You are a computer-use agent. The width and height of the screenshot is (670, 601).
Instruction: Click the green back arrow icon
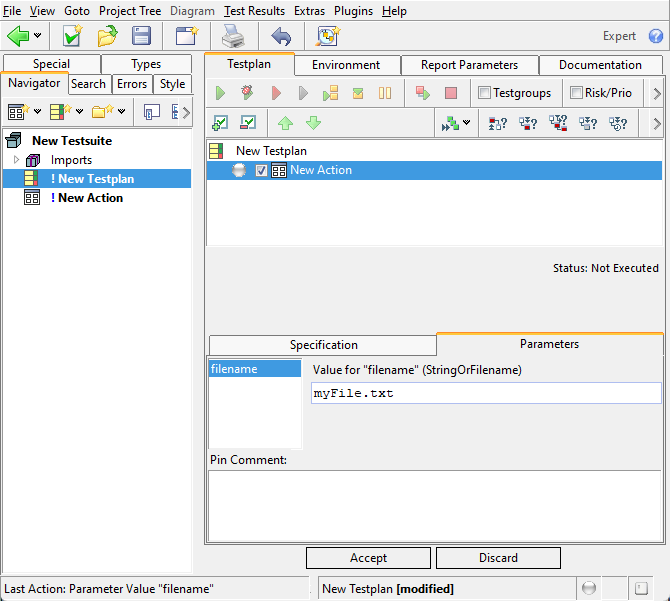click(x=18, y=36)
